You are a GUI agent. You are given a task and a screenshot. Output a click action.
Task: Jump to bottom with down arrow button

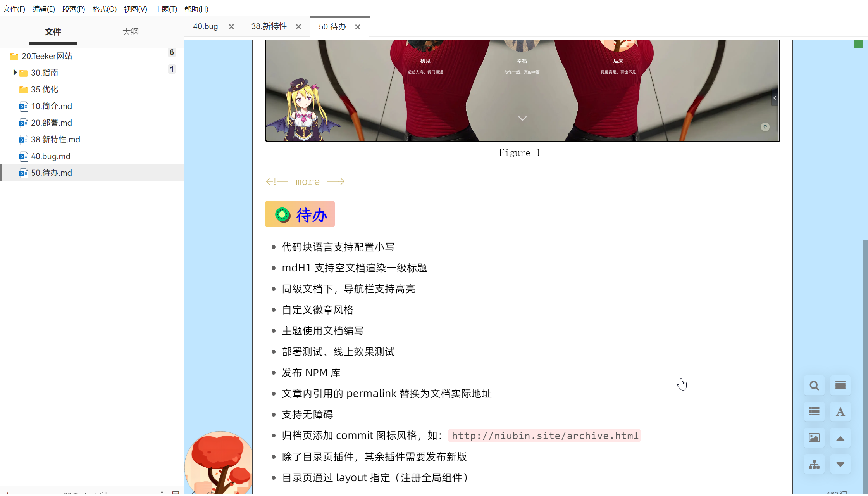coord(840,464)
